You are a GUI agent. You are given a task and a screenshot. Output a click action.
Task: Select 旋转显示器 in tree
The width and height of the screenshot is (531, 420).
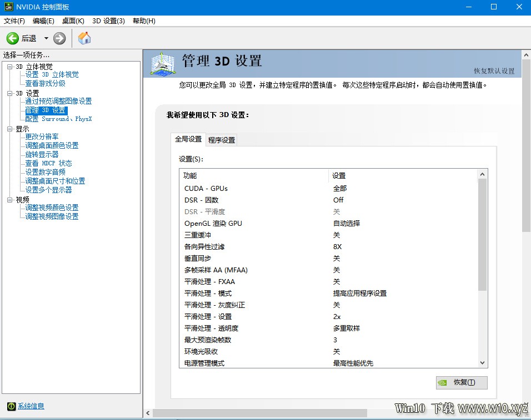(x=42, y=155)
